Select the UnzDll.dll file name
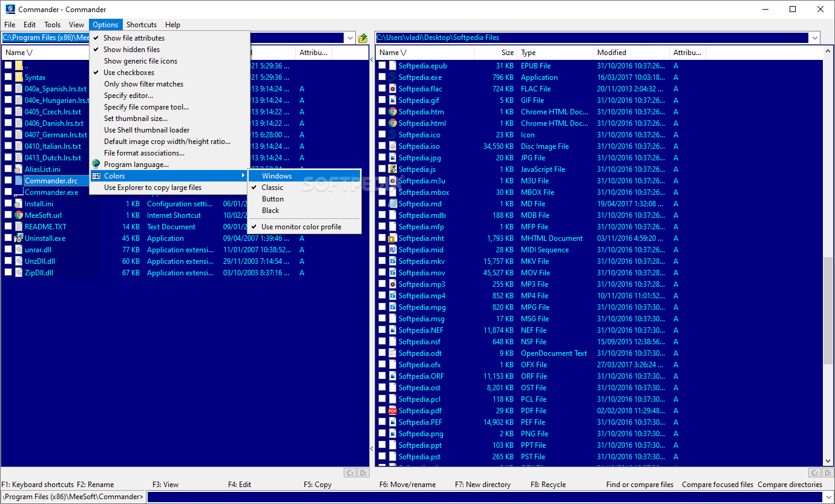The width and height of the screenshot is (835, 504). coord(40,261)
